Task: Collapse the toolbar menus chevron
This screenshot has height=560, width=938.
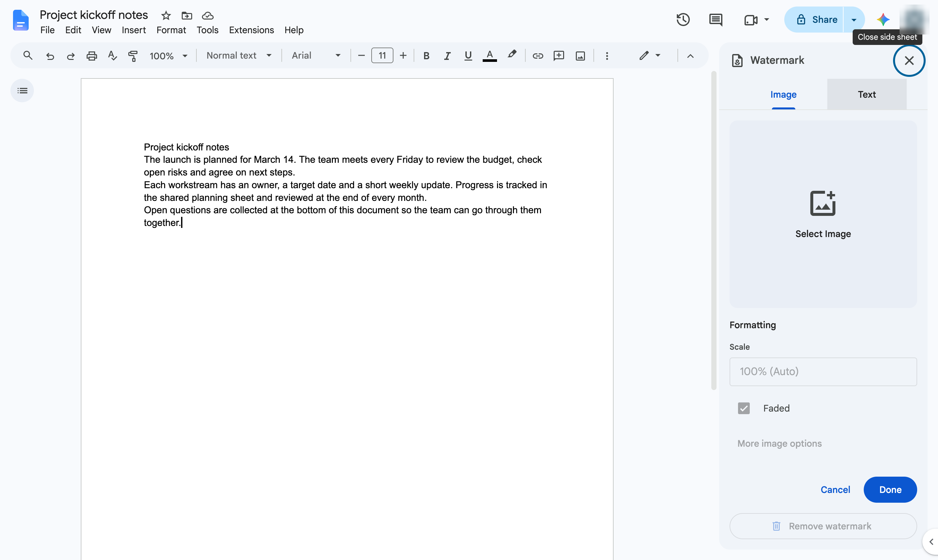Action: [x=690, y=56]
